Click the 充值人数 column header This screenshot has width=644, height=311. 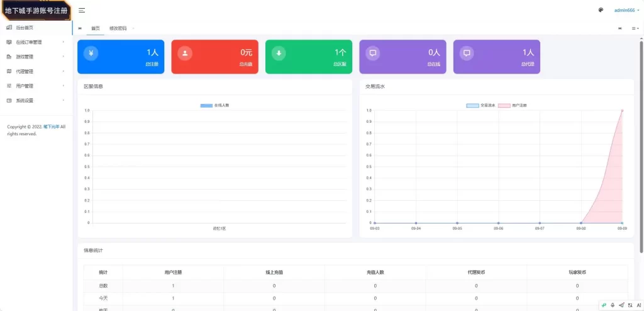pos(375,273)
